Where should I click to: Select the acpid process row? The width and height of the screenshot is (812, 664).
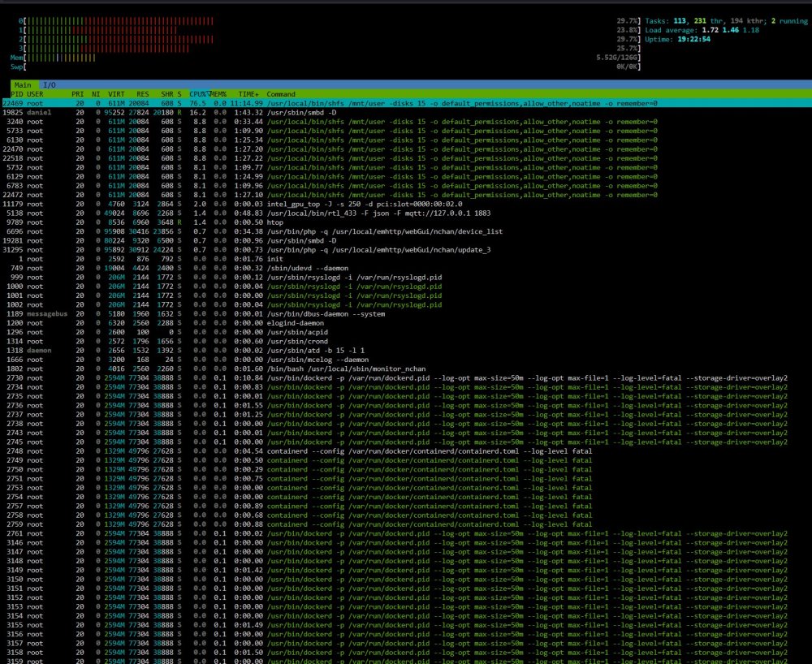pos(406,332)
